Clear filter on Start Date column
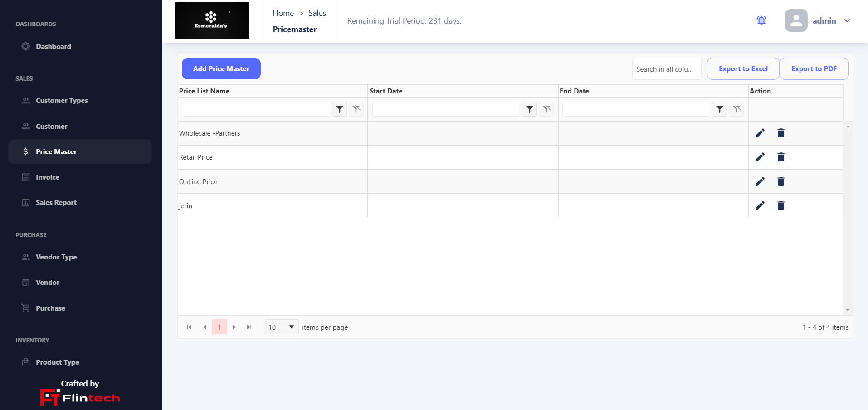 (546, 109)
